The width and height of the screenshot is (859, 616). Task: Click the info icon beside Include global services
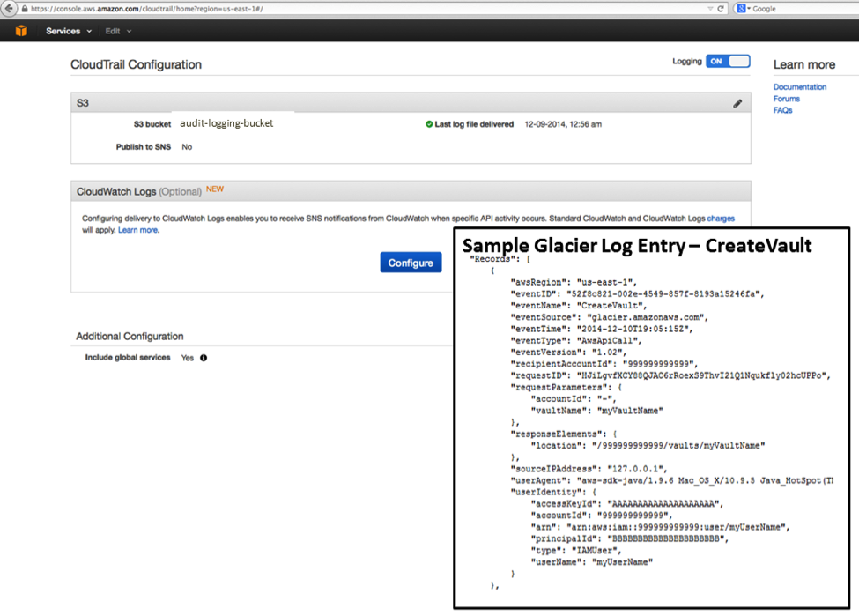click(204, 358)
